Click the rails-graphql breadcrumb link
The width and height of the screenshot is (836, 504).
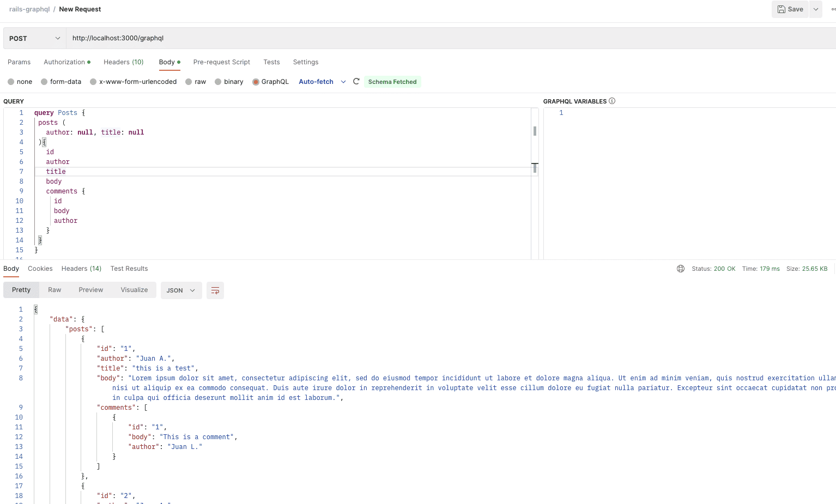(29, 9)
